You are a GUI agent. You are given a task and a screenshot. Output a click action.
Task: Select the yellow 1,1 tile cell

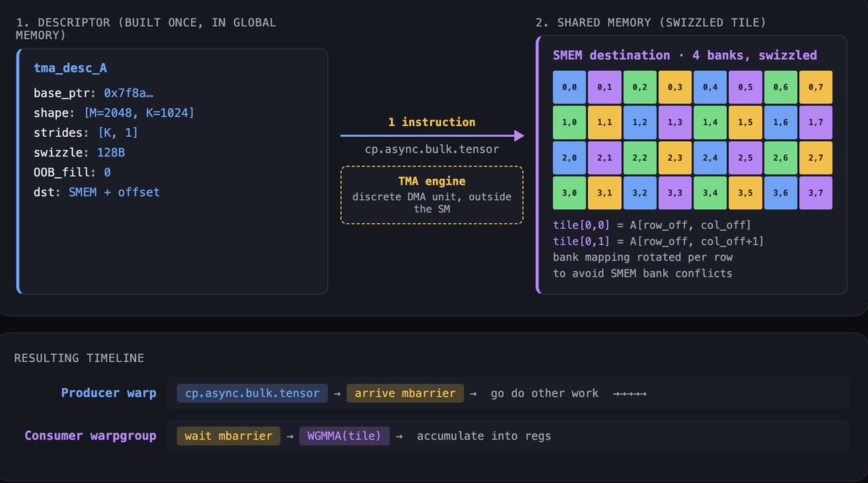604,122
